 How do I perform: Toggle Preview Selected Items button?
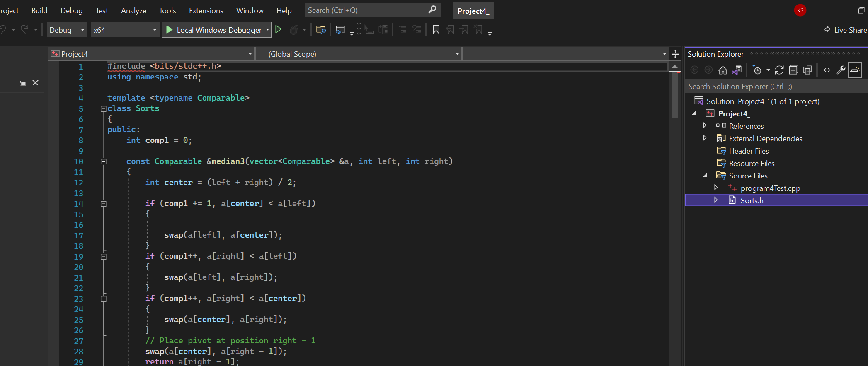point(855,70)
